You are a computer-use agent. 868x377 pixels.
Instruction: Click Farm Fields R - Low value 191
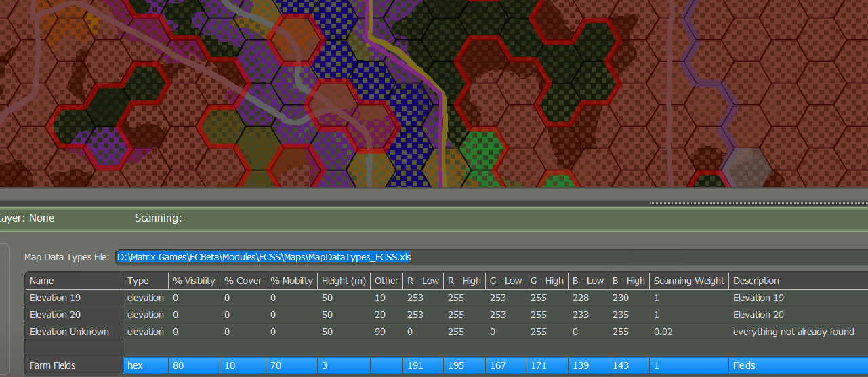[423, 365]
